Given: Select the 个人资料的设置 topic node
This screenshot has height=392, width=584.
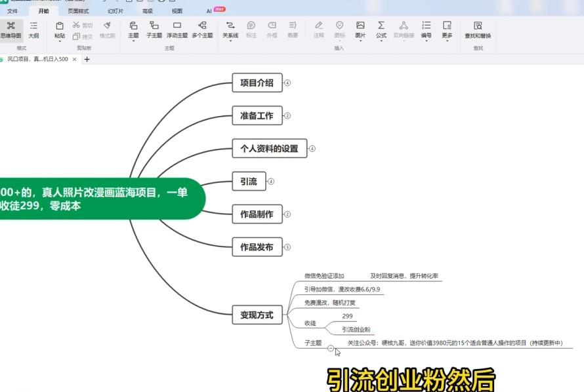Looking at the screenshot, I should point(269,149).
